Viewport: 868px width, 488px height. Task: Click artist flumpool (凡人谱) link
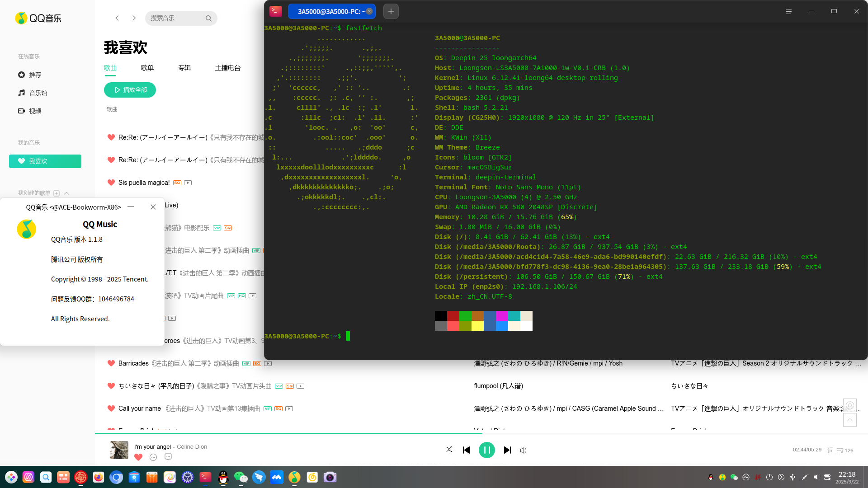pyautogui.click(x=498, y=386)
